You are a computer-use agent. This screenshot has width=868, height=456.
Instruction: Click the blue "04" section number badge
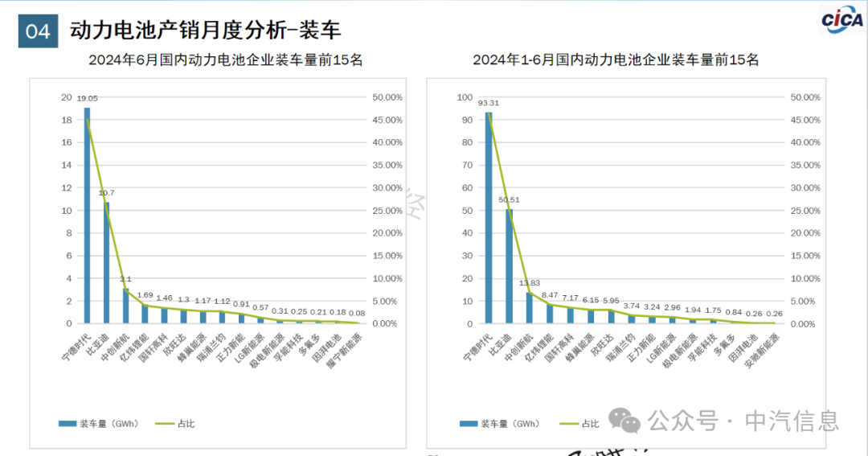(39, 31)
